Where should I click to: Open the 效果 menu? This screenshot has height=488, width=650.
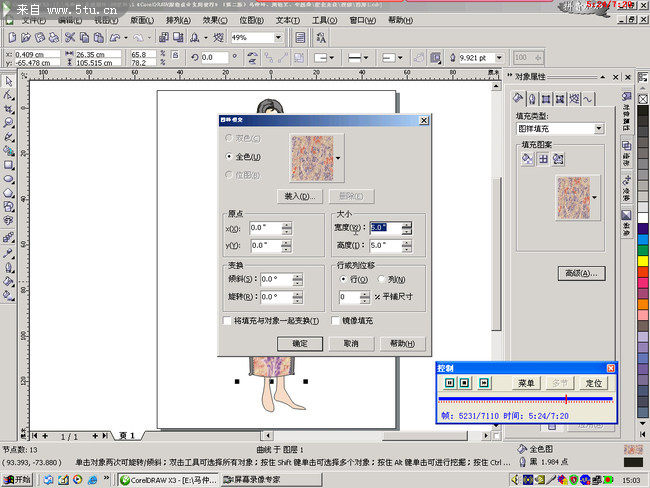click(214, 19)
